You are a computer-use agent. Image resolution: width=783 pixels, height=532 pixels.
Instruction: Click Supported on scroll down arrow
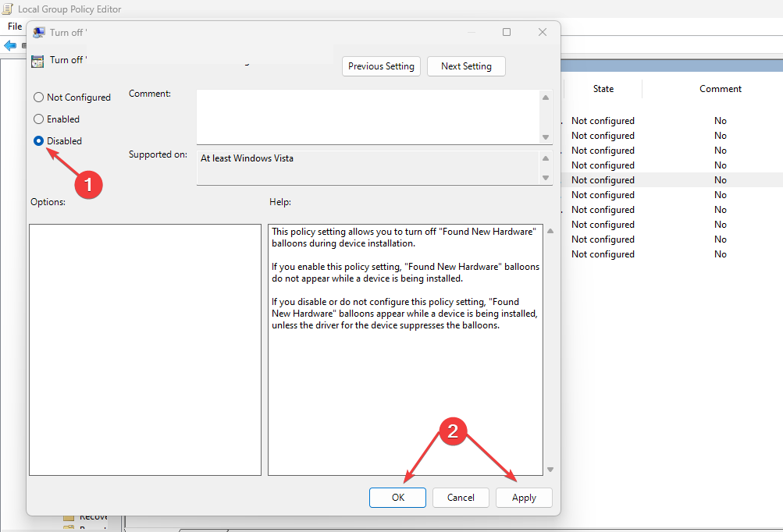pyautogui.click(x=546, y=178)
